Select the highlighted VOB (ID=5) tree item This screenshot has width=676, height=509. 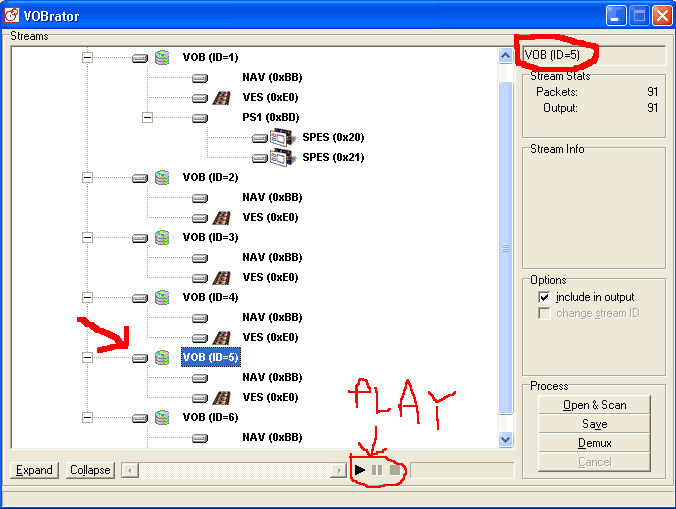point(210,357)
